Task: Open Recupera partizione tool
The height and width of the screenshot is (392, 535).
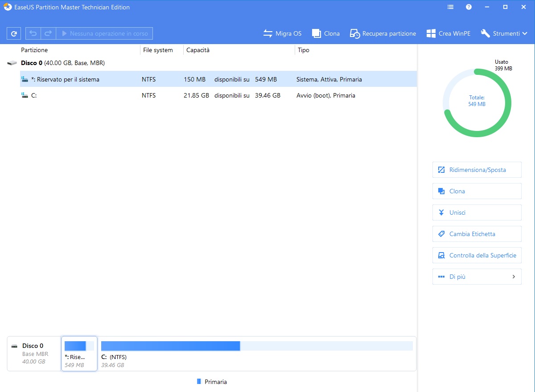Action: point(383,33)
